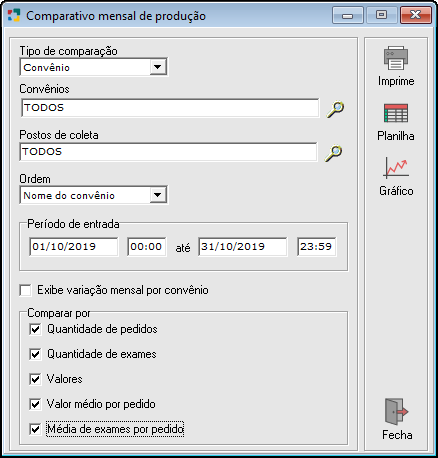Click the Convênios TODOS text field

coord(170,108)
